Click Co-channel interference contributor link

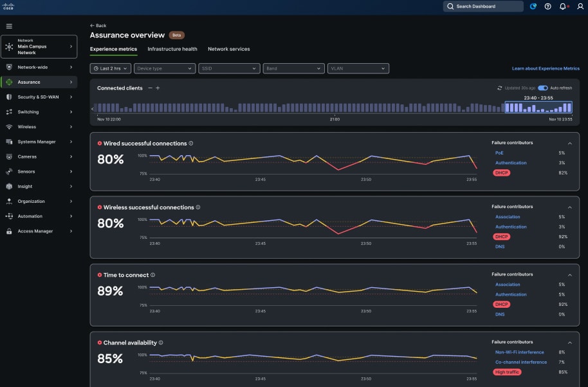pos(521,363)
